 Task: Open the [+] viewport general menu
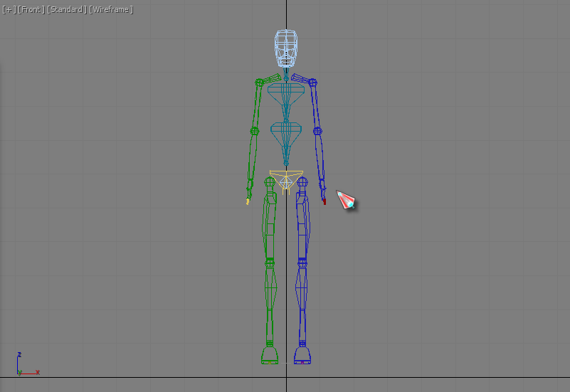click(9, 9)
